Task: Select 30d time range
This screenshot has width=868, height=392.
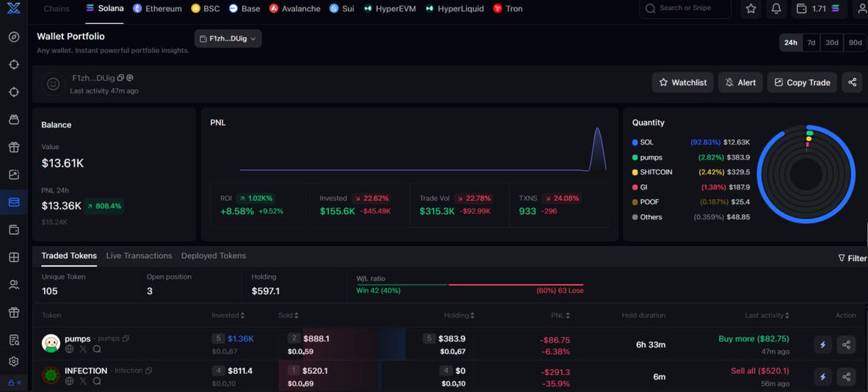Action: click(x=833, y=43)
